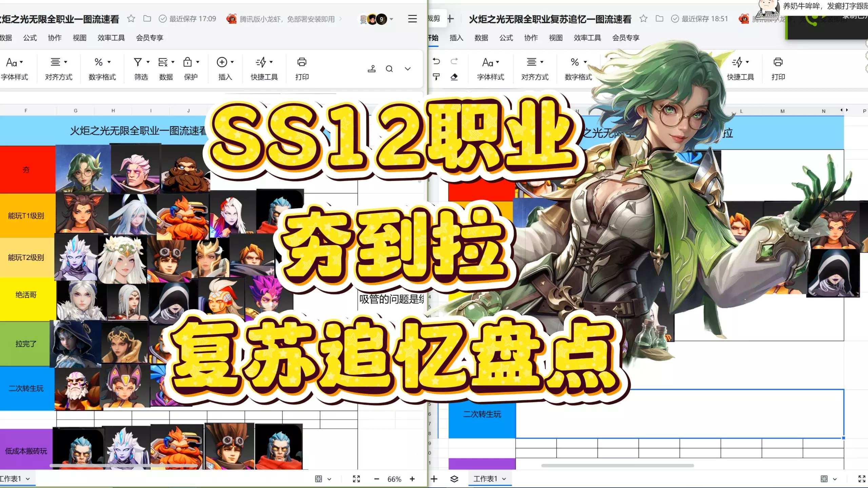Select the red 夯 tier cell

(x=26, y=169)
